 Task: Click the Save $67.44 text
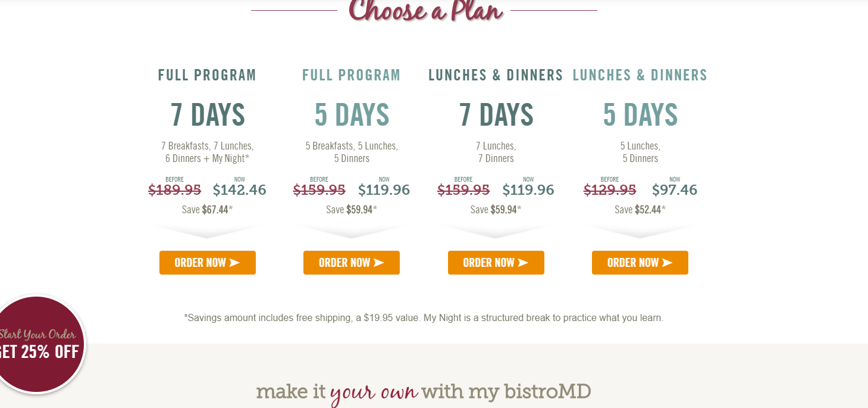click(207, 210)
